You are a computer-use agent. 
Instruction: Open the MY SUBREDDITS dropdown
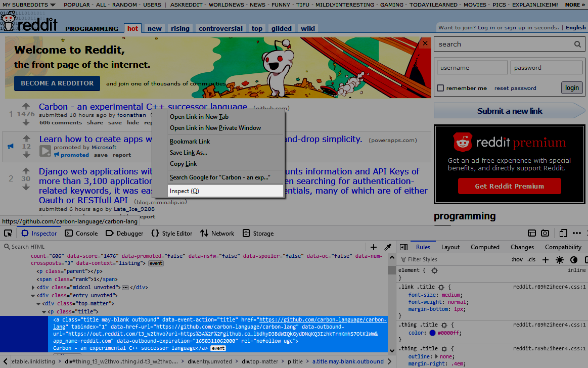(x=29, y=5)
